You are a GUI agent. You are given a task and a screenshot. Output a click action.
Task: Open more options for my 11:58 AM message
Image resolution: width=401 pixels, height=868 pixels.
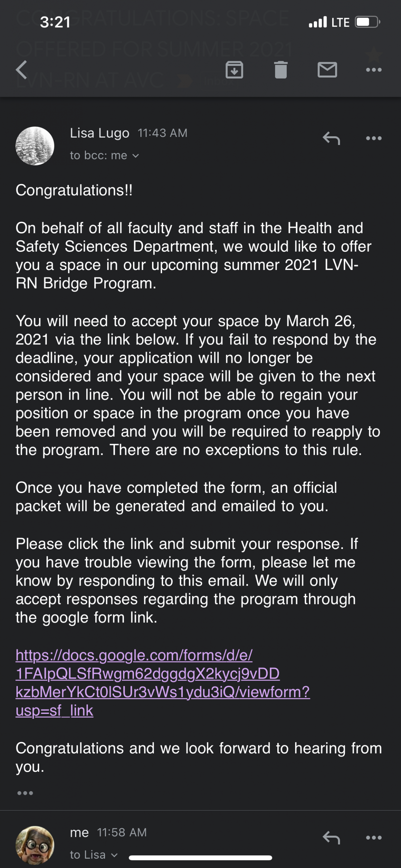tap(374, 837)
